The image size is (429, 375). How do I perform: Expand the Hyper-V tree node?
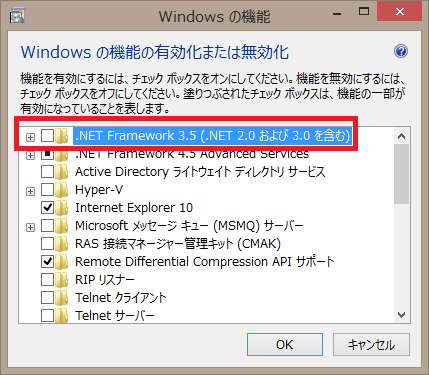(30, 191)
